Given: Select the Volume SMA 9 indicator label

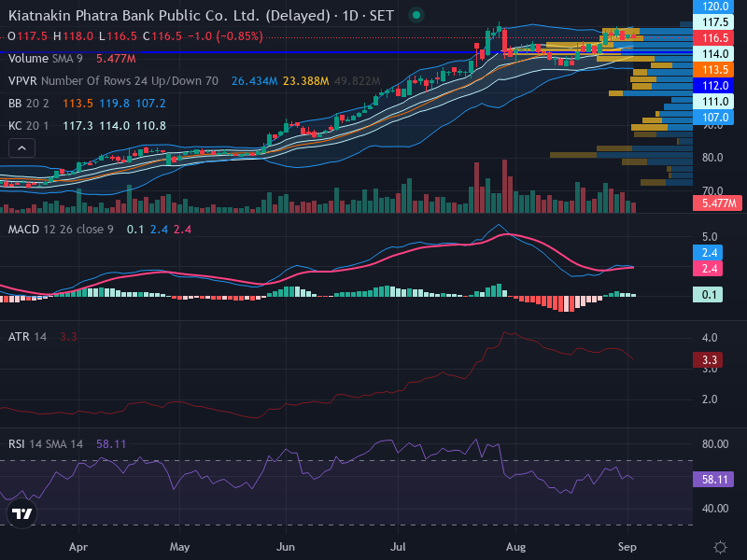Looking at the screenshot, I should coord(46,59).
